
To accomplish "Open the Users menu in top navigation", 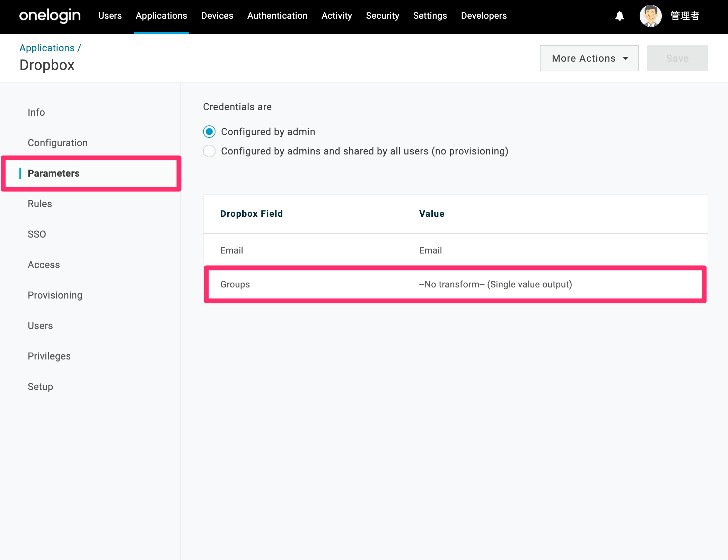I will point(110,16).
